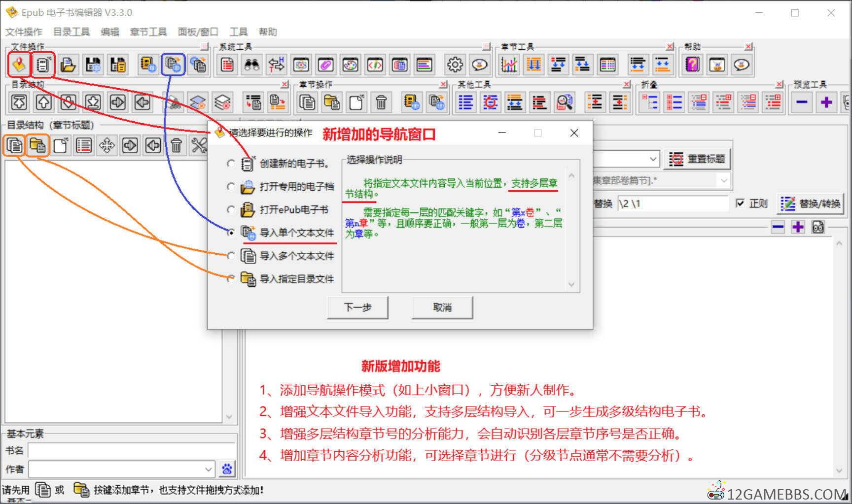Open the 帮助 menu
This screenshot has width=852, height=504.
coord(268,32)
